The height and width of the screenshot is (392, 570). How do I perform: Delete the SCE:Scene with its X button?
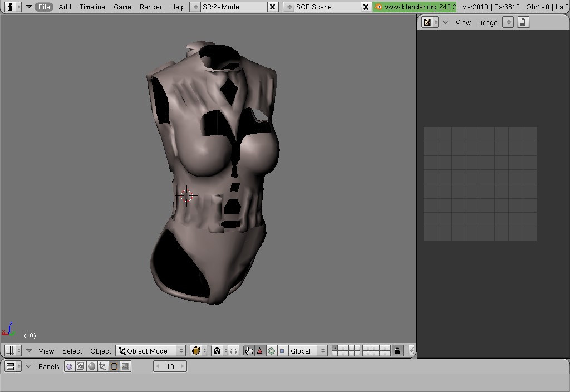click(x=366, y=7)
